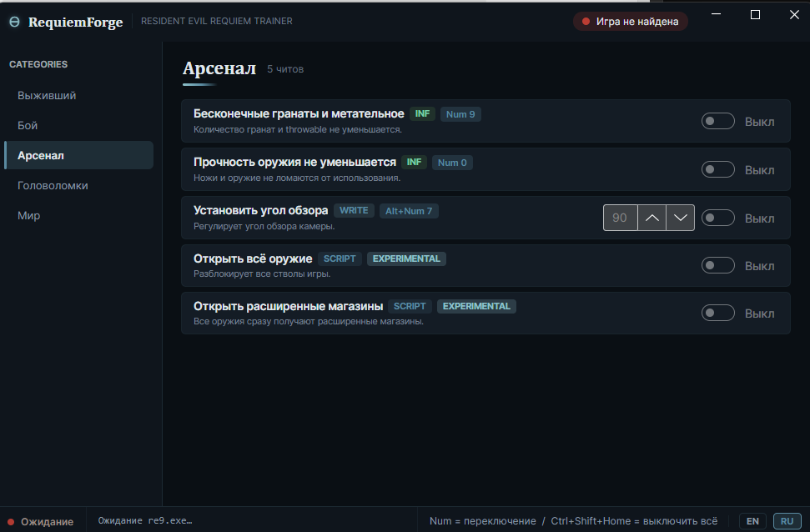The width and height of the screenshot is (810, 532).
Task: Click the RESIDENT EVIL REQUIEM TRAINER subtitle
Action: [x=216, y=21]
